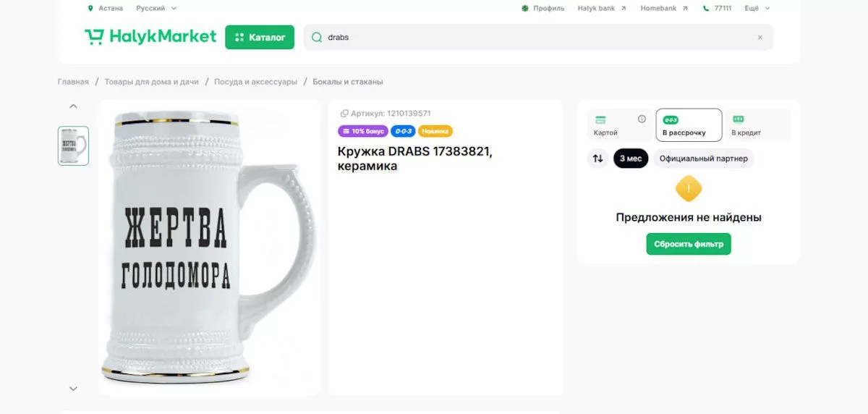The image size is (868, 414).
Task: Open the Каталог button
Action: click(x=260, y=37)
